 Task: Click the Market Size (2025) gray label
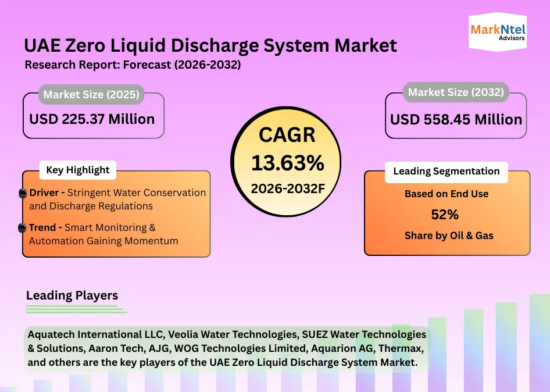tap(91, 94)
